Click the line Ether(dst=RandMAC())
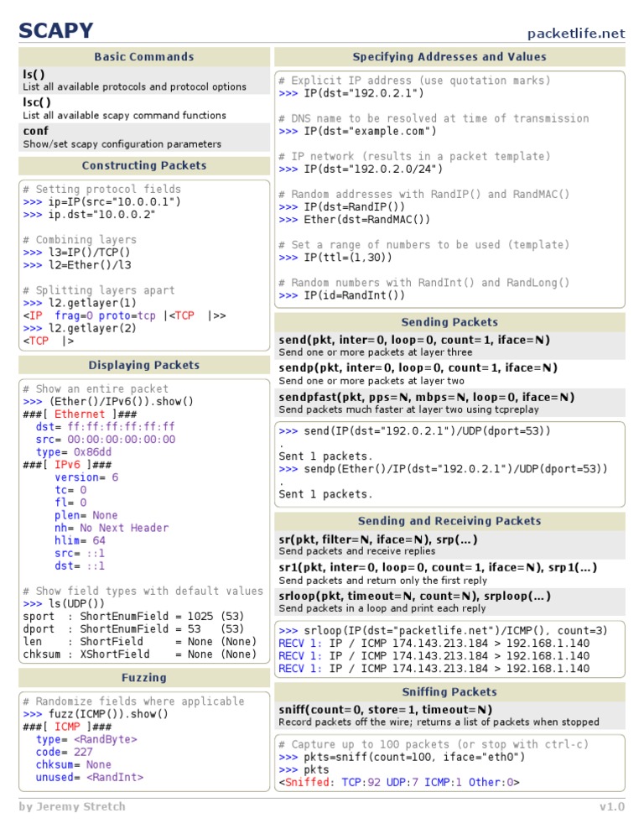The image size is (644, 834). pyautogui.click(x=354, y=220)
